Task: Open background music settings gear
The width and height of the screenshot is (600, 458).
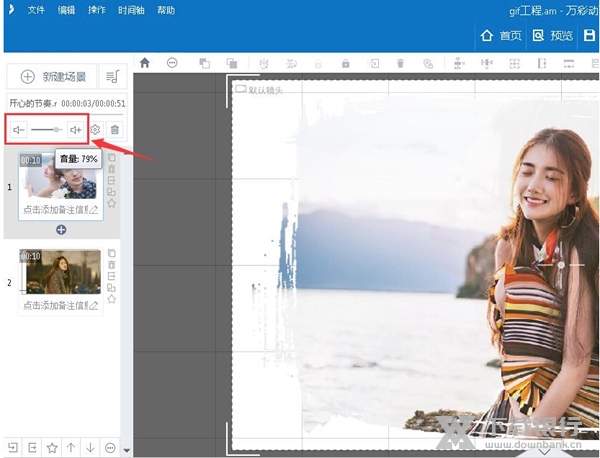Action: click(x=95, y=130)
